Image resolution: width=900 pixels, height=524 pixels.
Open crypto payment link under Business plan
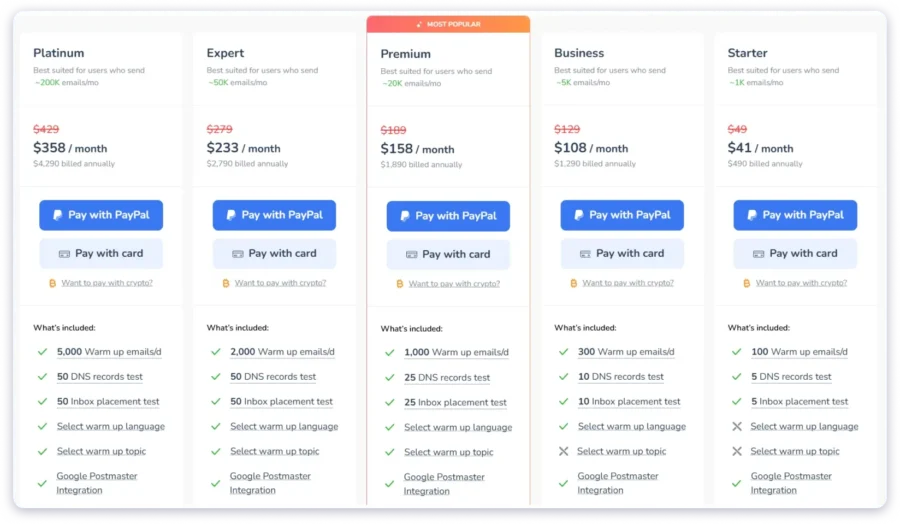[628, 283]
